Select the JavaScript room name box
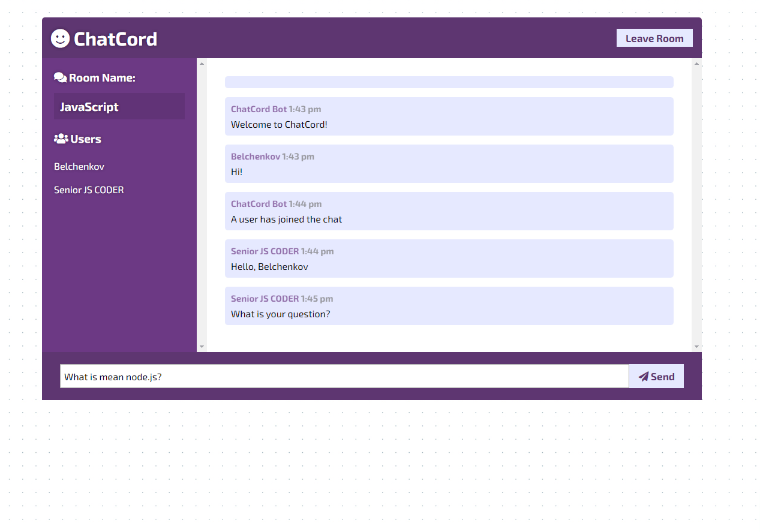The image size is (760, 532). point(119,106)
